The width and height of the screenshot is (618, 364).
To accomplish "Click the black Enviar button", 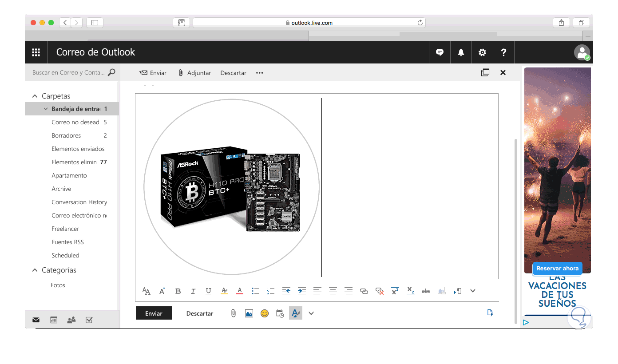I will [x=154, y=313].
